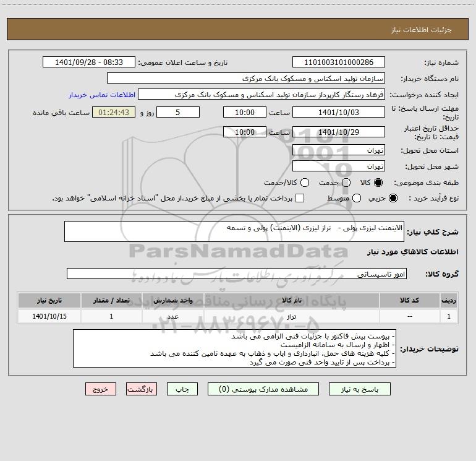Select the متوسط purchase type radio
Screen dimensions: 476x461
tap(357, 198)
